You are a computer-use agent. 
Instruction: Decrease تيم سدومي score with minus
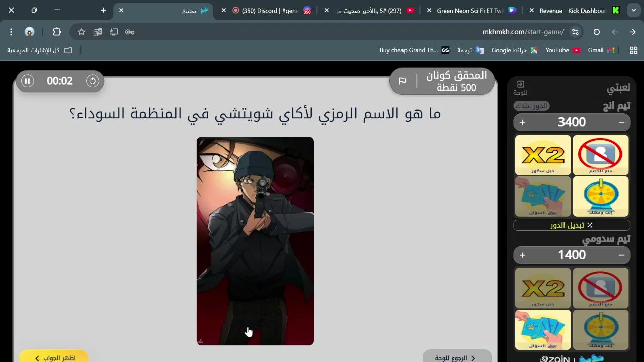pyautogui.click(x=622, y=255)
